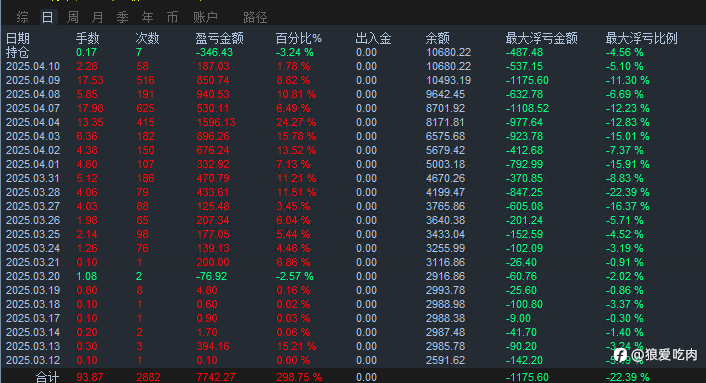The height and width of the screenshot is (383, 706).
Task: Select the 2025.04.03 date row
Action: click(x=33, y=136)
